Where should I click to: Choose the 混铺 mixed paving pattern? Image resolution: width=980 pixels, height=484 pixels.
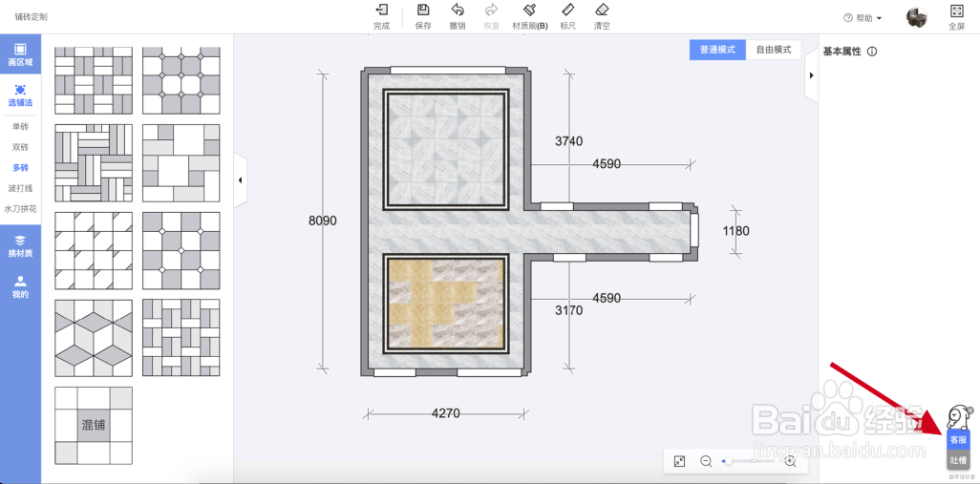tap(94, 426)
